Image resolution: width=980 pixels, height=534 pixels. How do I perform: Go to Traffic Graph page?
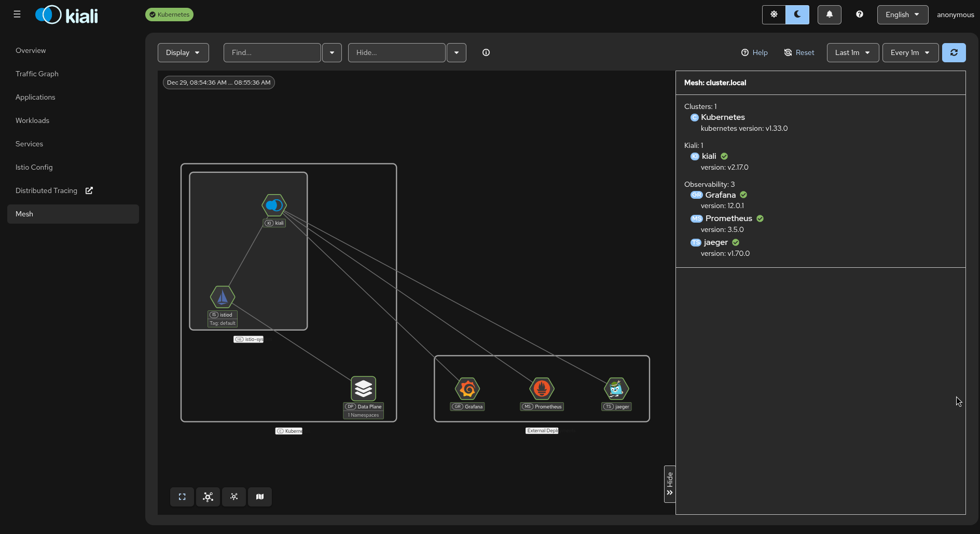pos(37,74)
